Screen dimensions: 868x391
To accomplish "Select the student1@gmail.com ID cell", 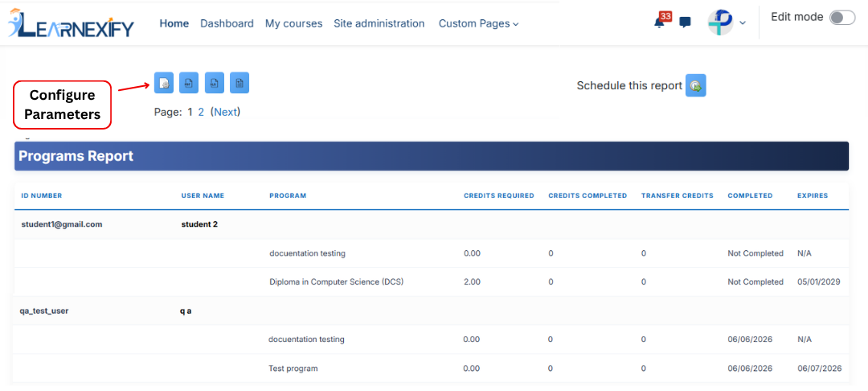I will [x=62, y=224].
